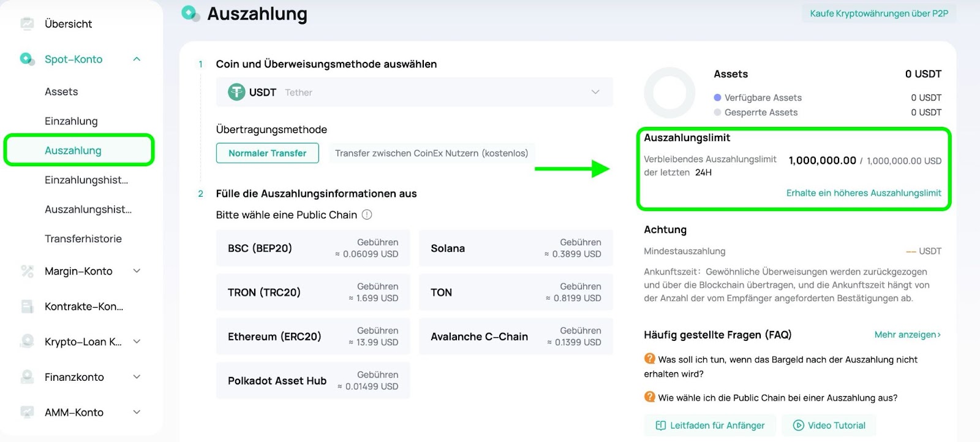Click the '0 USDT' total assets value

[923, 74]
